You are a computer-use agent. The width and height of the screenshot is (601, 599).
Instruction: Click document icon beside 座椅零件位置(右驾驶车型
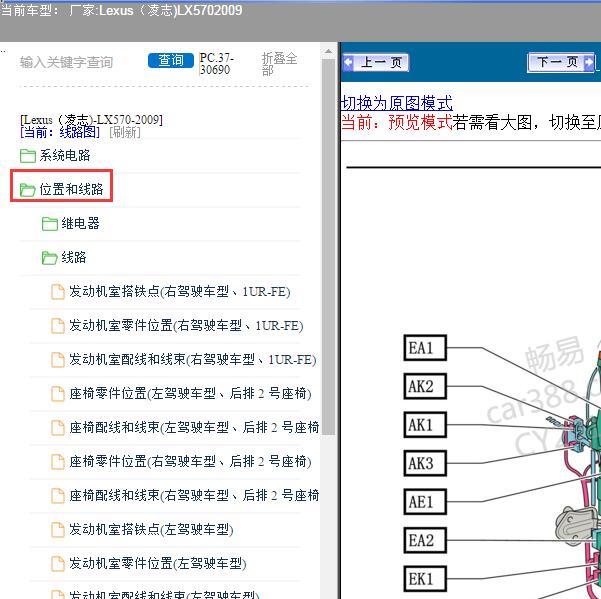click(x=58, y=461)
